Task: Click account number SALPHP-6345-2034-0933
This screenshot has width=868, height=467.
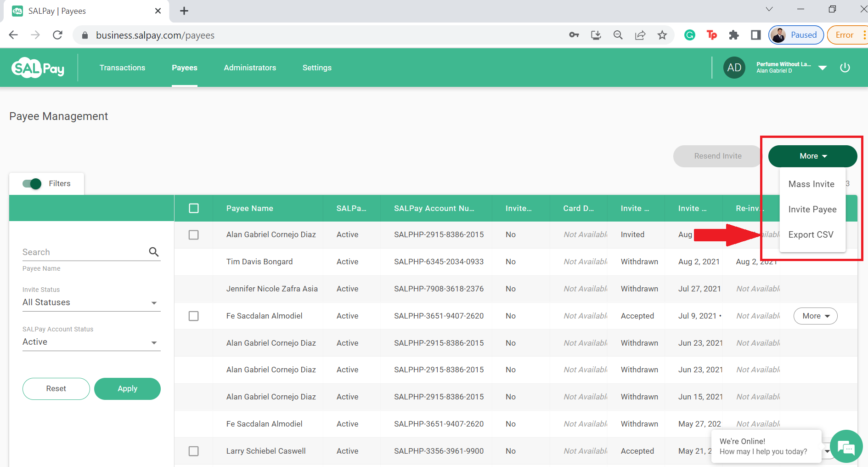Action: point(439,262)
